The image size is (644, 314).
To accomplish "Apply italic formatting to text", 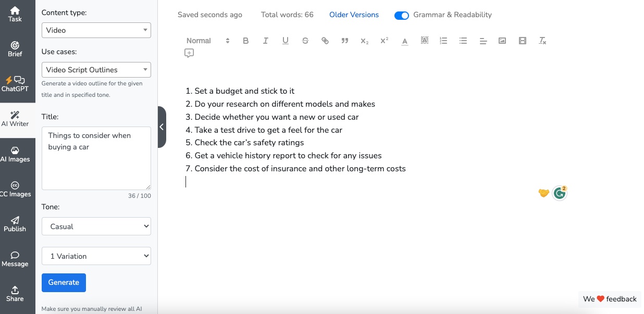I will pyautogui.click(x=266, y=41).
